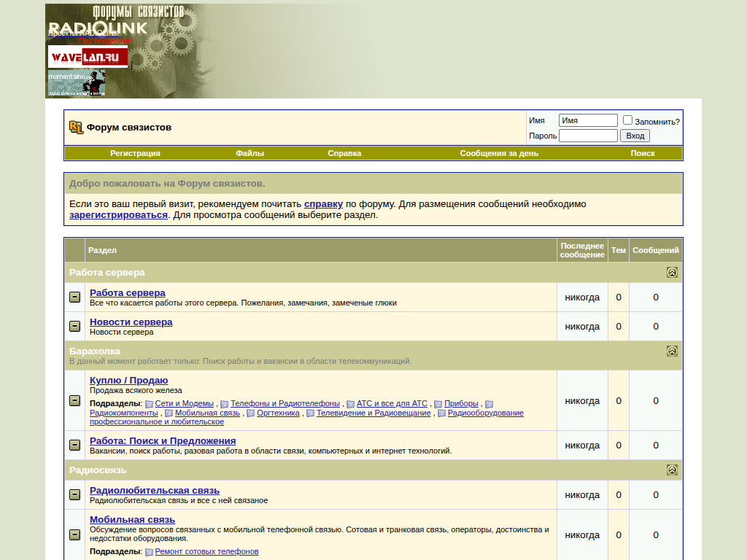Click status icon beside Радиолюбительская связь forum
Image resolution: width=747 pixels, height=560 pixels.
tap(74, 495)
